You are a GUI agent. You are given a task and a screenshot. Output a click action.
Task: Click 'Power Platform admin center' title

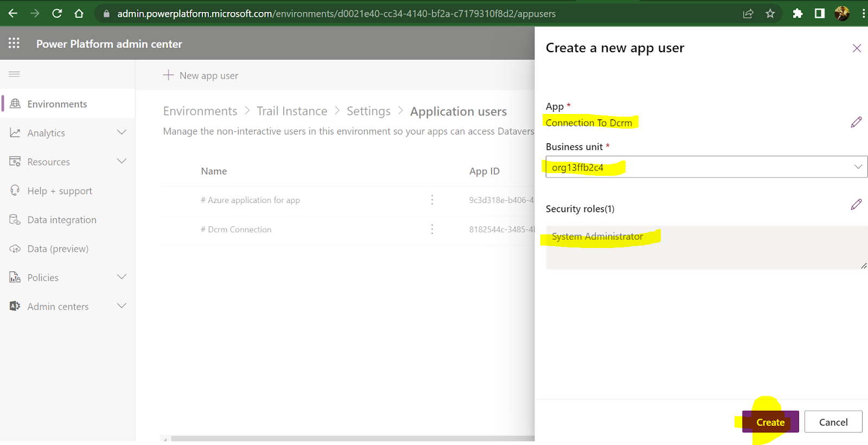[x=109, y=44]
